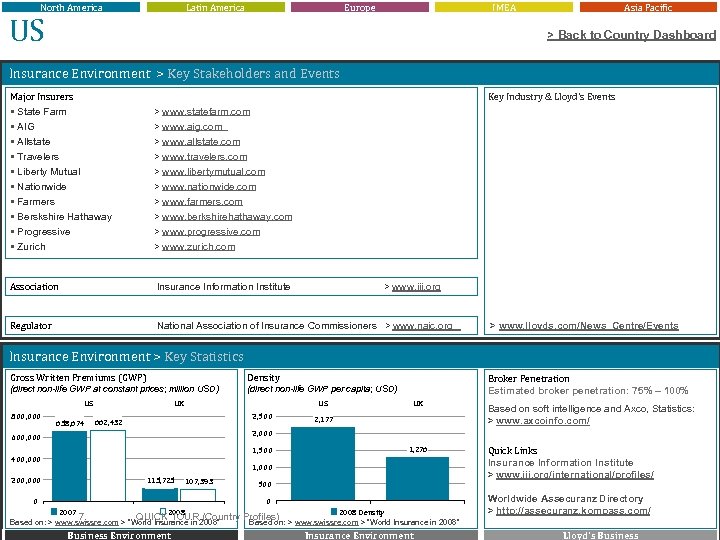The height and width of the screenshot is (540, 720).
Task: Click the Liberty Mutual insurer name
Action: pos(49,172)
